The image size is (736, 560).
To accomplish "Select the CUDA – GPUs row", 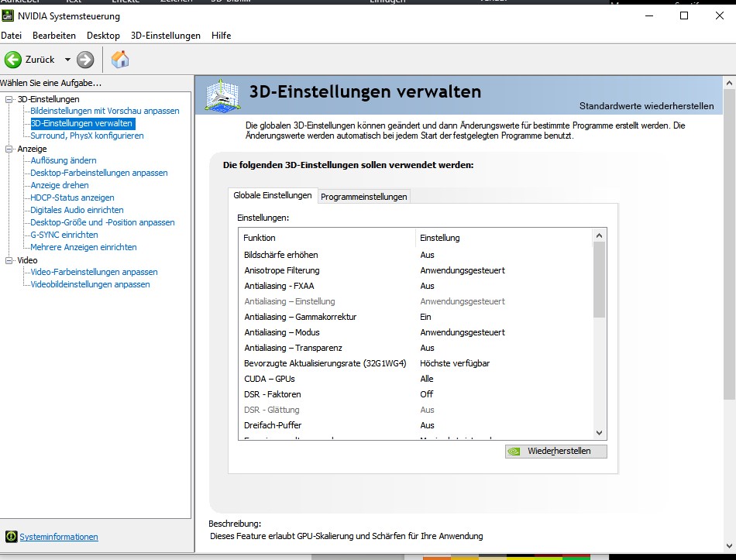I will tap(415, 379).
